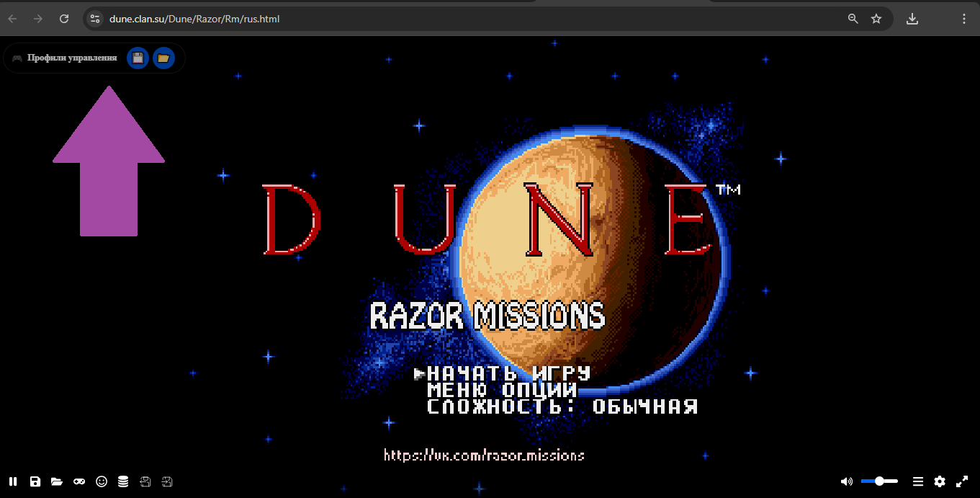The height and width of the screenshot is (498, 980).
Task: Open emulator settings gear menu
Action: coord(940,481)
